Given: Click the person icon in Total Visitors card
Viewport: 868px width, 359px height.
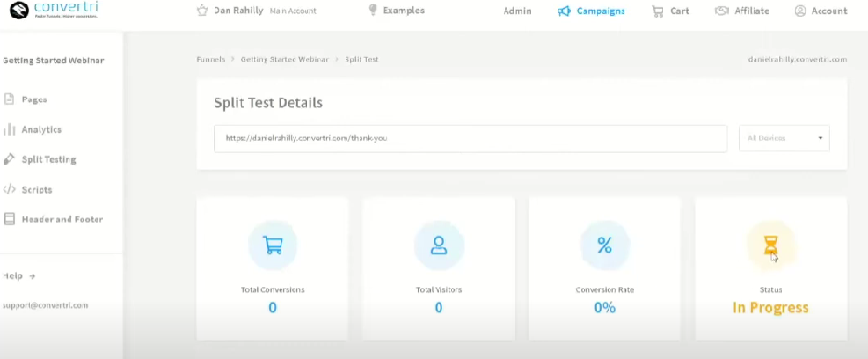Looking at the screenshot, I should coord(439,245).
